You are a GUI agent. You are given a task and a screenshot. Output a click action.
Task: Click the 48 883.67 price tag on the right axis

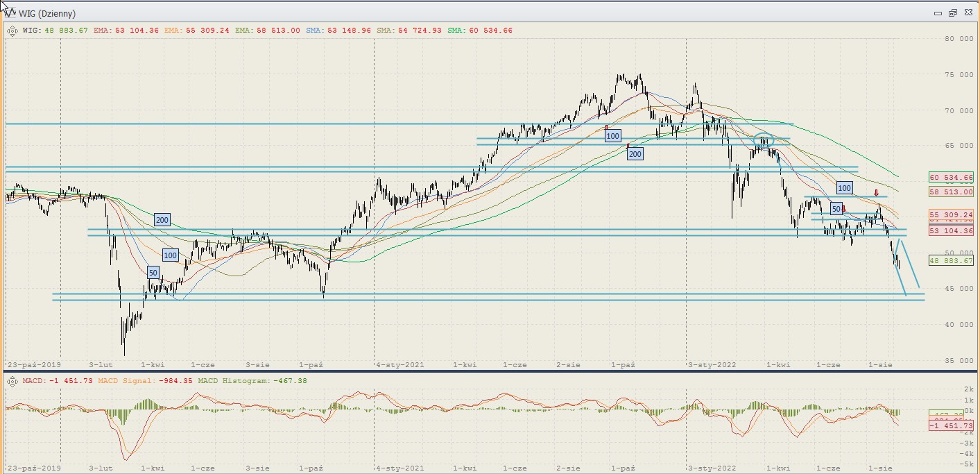[x=950, y=261]
